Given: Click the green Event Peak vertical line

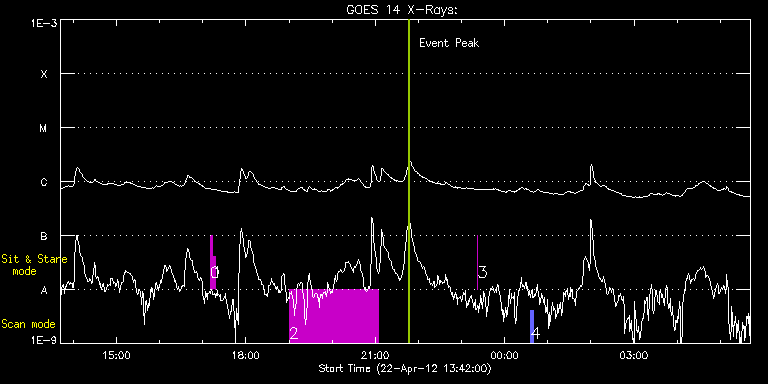Looking at the screenshot, I should [408, 181].
